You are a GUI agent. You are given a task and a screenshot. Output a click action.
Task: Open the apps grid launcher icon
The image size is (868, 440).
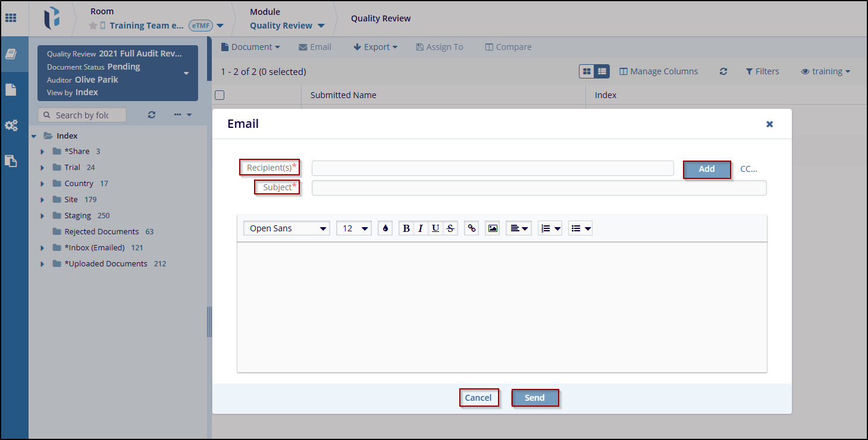pos(11,18)
